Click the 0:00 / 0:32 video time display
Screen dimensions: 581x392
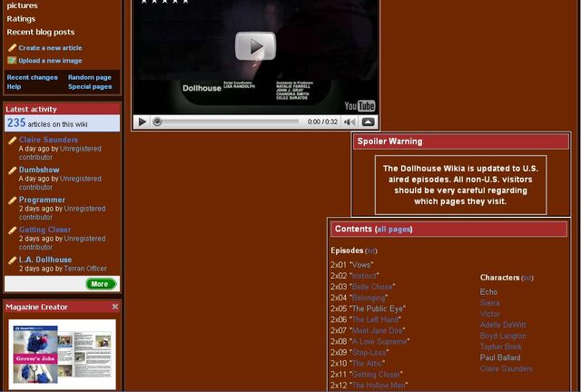pyautogui.click(x=322, y=122)
